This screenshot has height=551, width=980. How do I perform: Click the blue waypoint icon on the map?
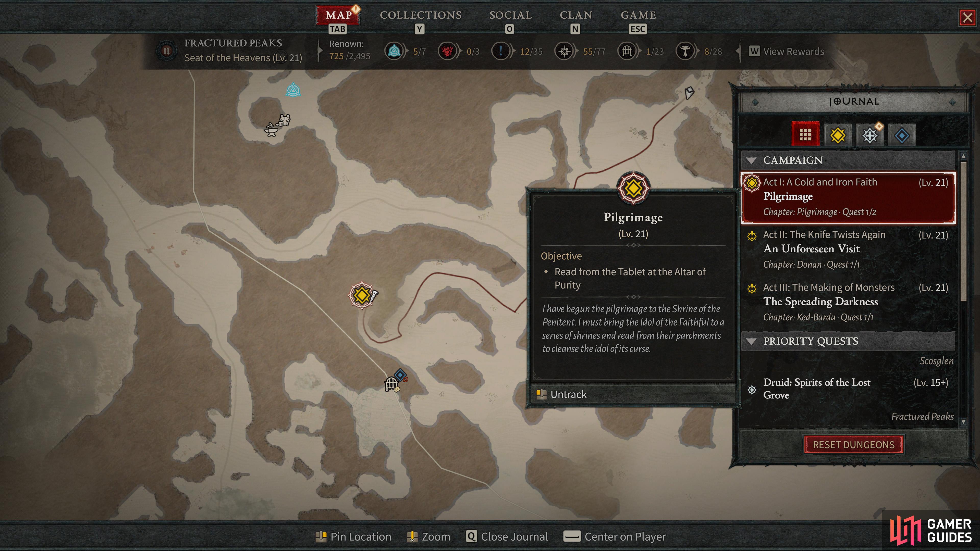tap(293, 91)
